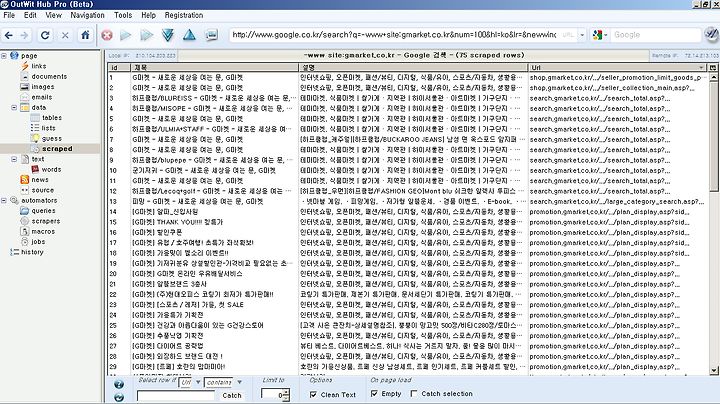The width and height of the screenshot is (720, 404).
Task: Open the images view
Action: click(x=43, y=87)
